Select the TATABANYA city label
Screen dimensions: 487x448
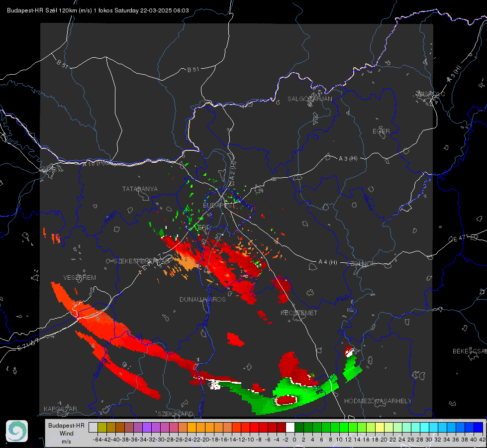[140, 189]
